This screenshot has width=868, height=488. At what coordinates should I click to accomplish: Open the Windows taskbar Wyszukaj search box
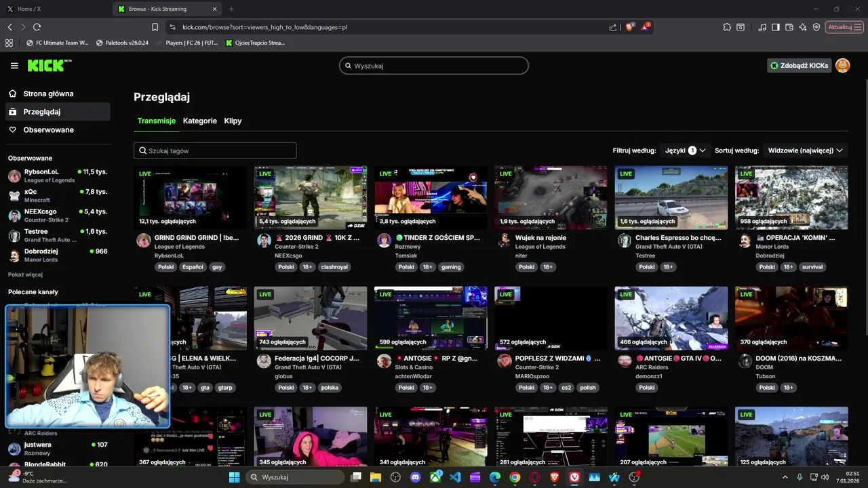(x=296, y=477)
